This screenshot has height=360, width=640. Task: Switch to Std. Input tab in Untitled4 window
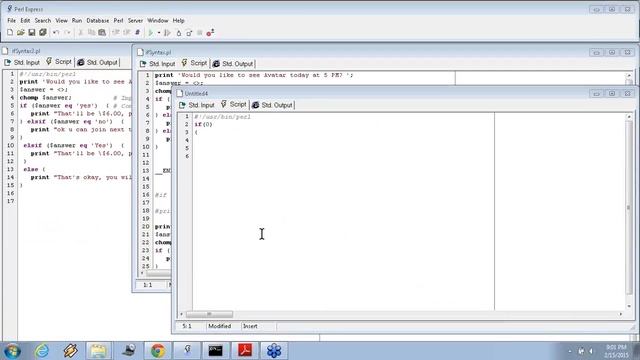coord(197,105)
